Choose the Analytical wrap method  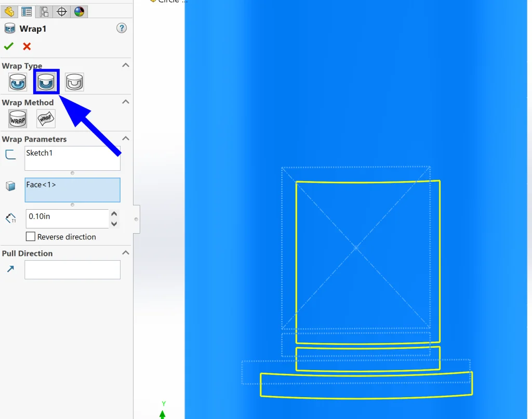(18, 119)
